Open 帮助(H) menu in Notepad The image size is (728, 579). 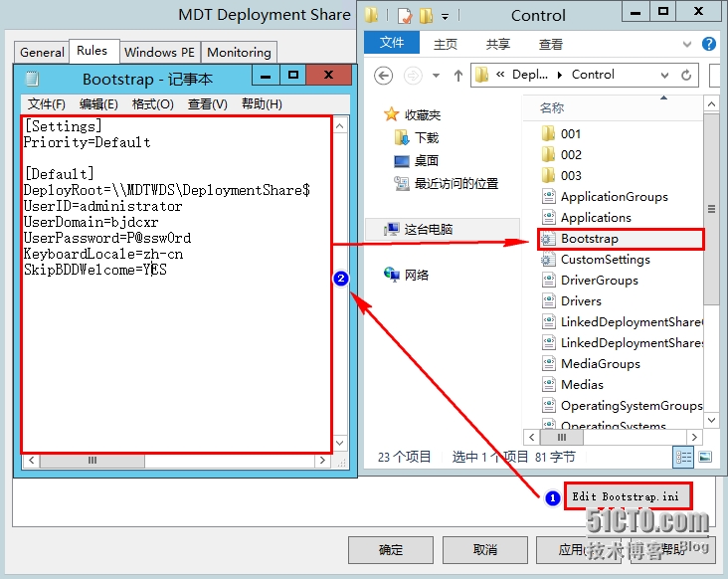[x=262, y=104]
